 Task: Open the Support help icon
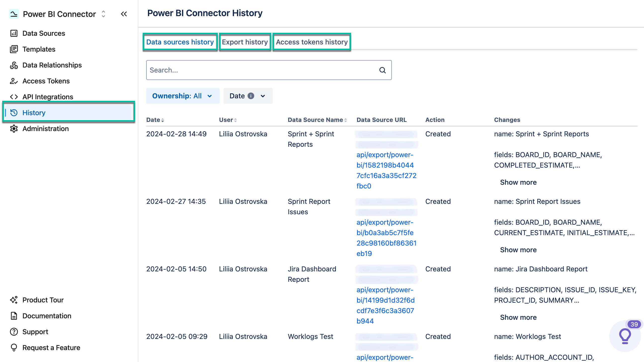[x=14, y=332]
